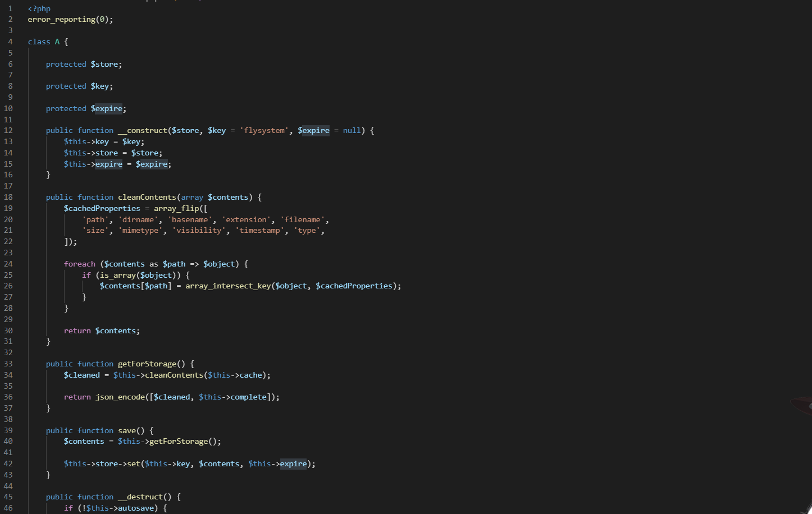Click the '$cleaned' variable being assigned

[x=82, y=375]
